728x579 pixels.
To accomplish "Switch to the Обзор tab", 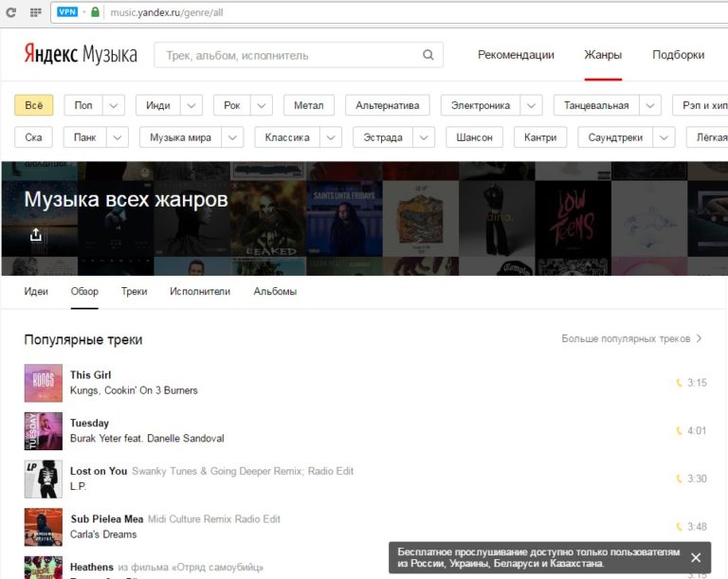I will click(x=84, y=292).
